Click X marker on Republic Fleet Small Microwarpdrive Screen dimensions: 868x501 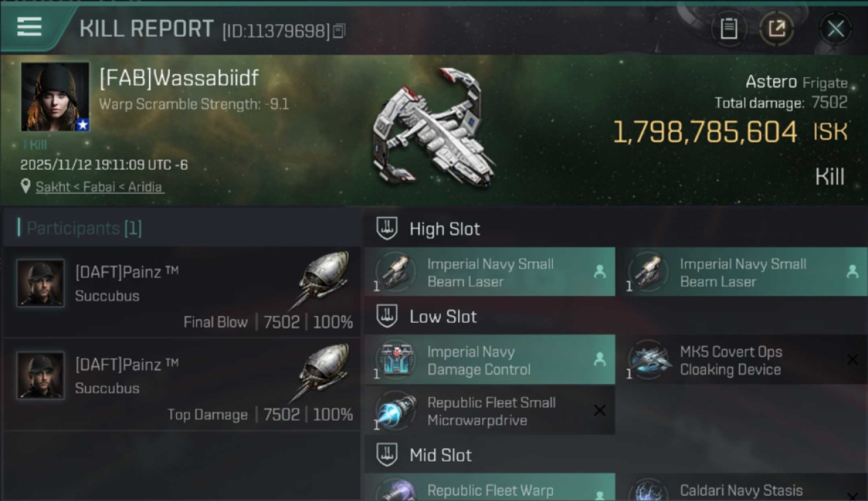600,411
